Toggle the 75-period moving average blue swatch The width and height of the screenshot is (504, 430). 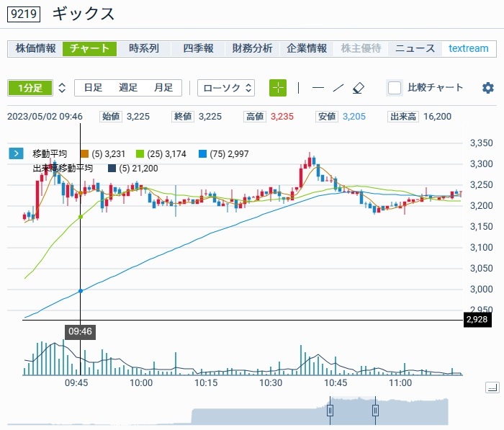click(x=202, y=153)
